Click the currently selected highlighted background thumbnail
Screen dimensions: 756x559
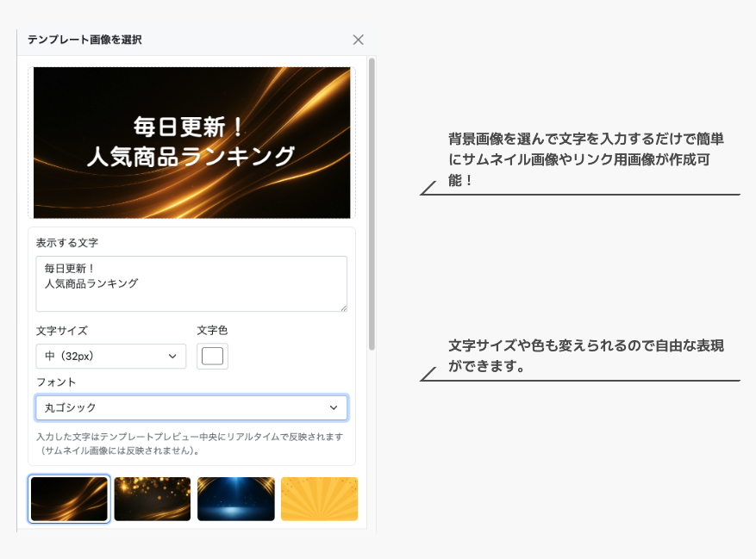[69, 499]
